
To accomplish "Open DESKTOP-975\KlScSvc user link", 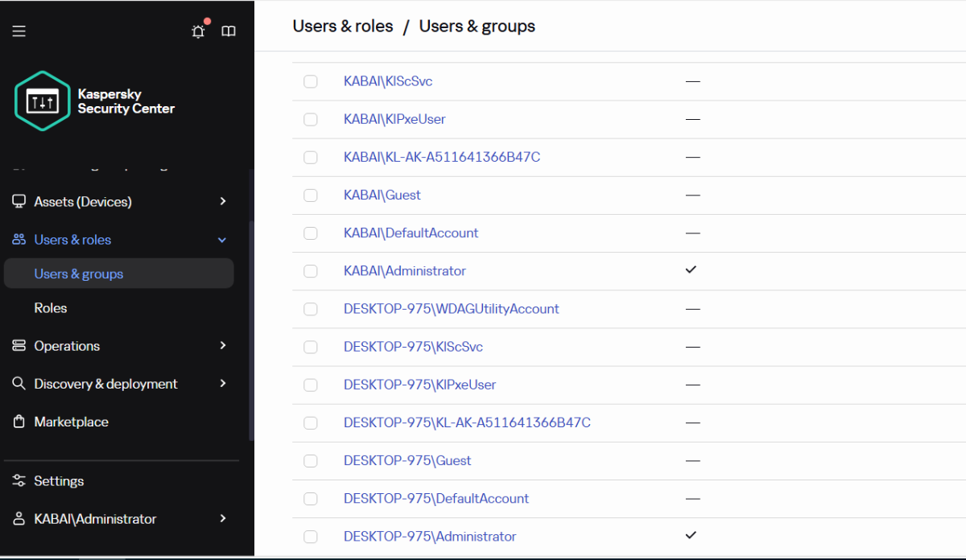I will click(413, 347).
